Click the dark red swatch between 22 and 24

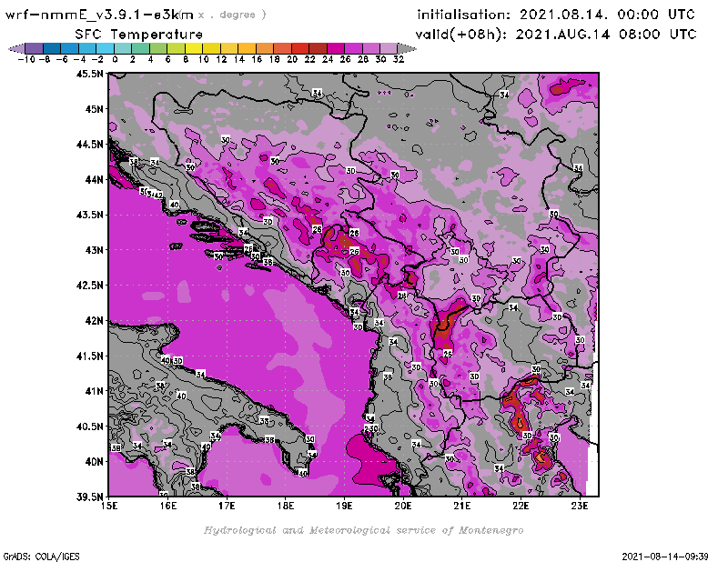tap(318, 48)
